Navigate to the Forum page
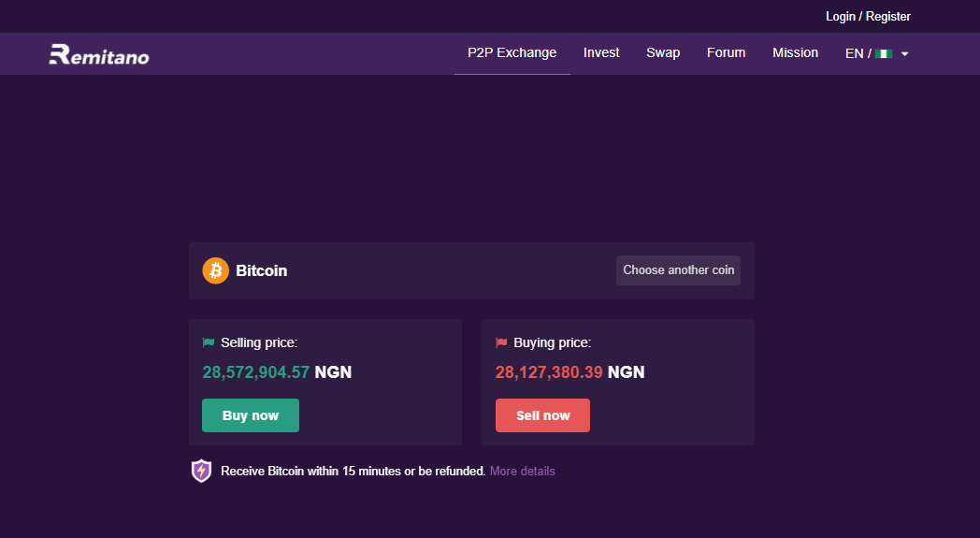 click(726, 52)
